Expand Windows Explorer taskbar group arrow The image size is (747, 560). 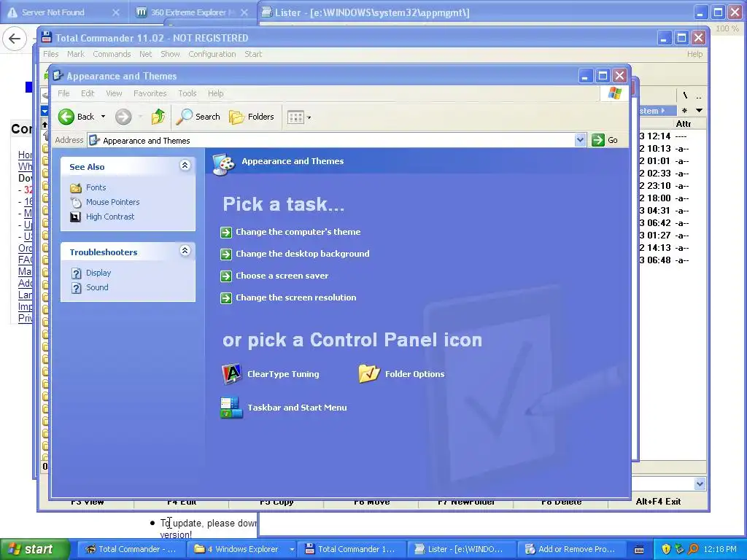[292, 549]
